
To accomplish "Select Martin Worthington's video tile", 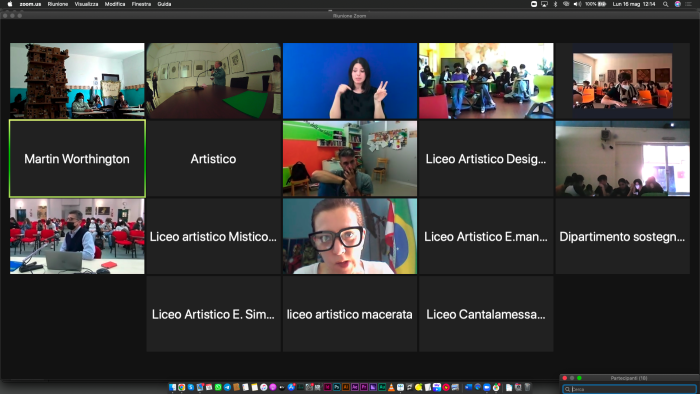I will (x=77, y=158).
